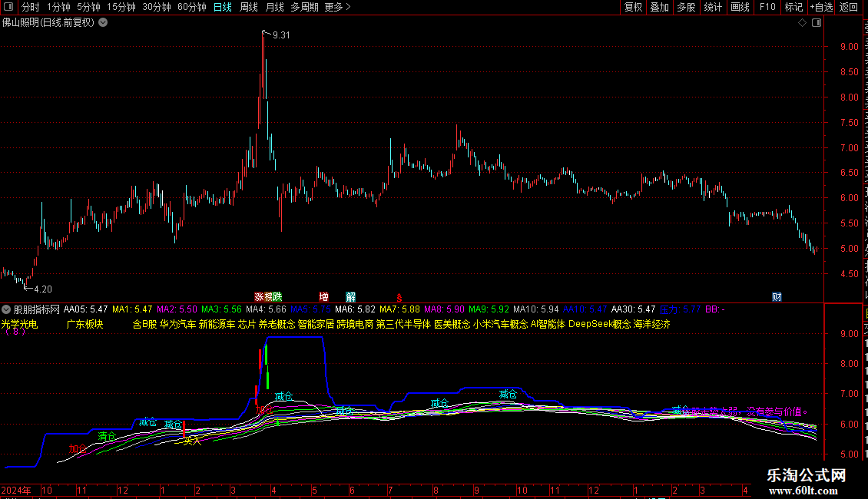Click the panel layout icon at top-left
This screenshot has width=868, height=499.
pos(8,7)
